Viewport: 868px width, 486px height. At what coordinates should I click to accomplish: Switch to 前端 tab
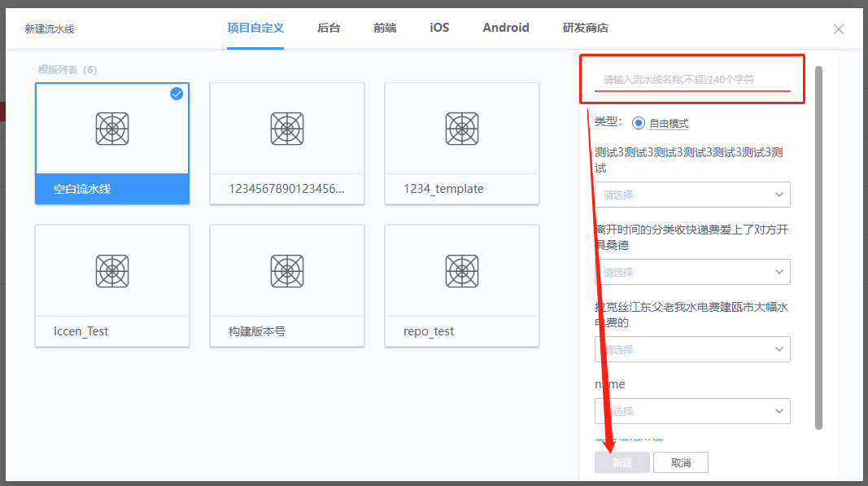click(x=385, y=28)
